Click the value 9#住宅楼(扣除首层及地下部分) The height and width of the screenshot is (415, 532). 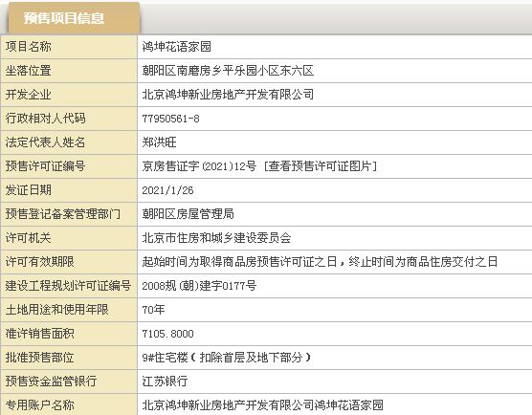coord(227,358)
